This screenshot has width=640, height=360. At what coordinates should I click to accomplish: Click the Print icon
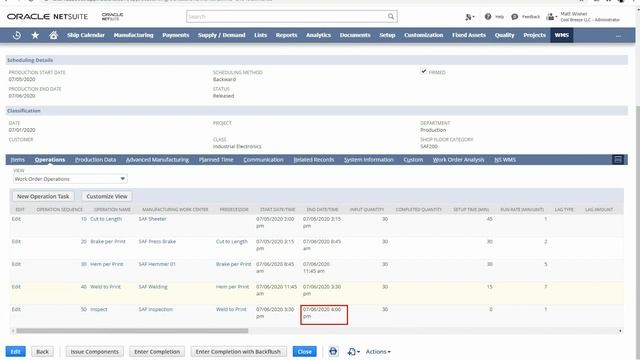click(333, 351)
